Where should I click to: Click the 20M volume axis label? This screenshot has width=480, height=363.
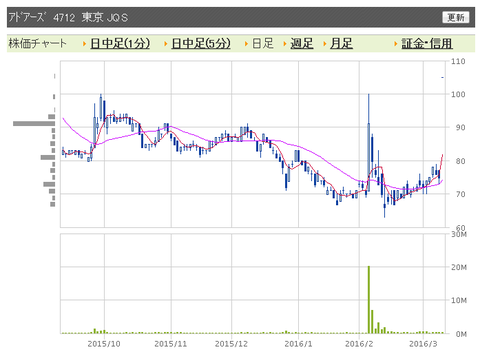(x=459, y=267)
